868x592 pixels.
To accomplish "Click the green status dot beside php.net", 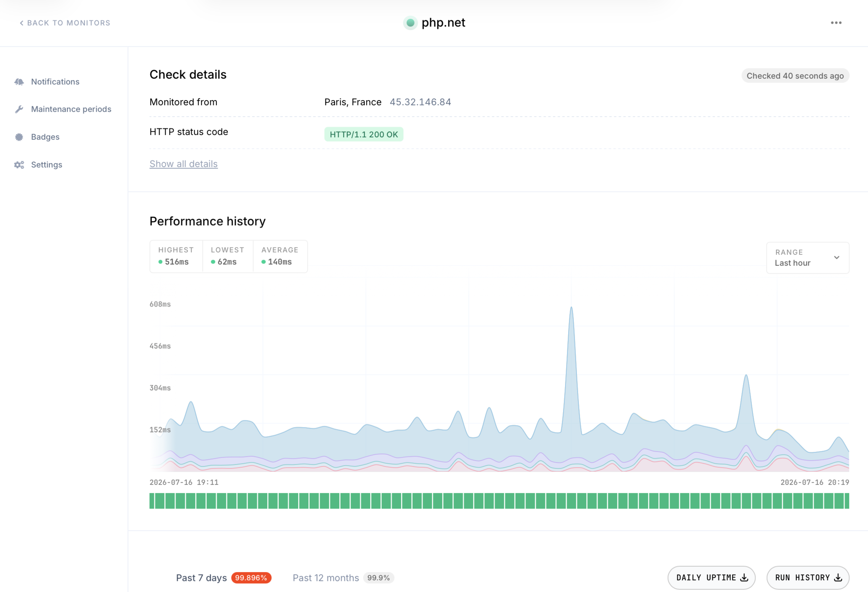I will click(x=410, y=23).
